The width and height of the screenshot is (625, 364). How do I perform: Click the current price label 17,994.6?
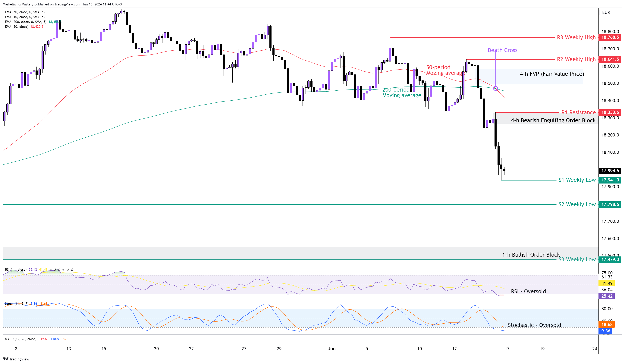tap(610, 171)
